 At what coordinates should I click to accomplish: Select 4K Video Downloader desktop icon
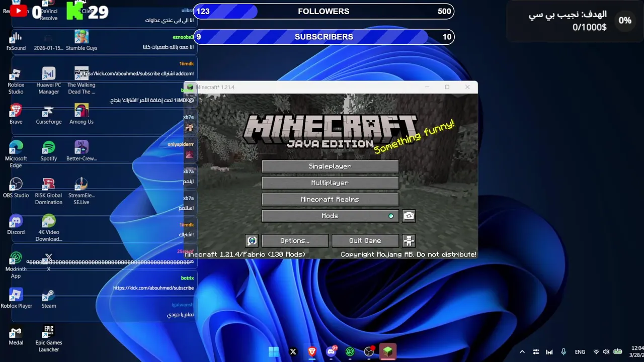[49, 228]
